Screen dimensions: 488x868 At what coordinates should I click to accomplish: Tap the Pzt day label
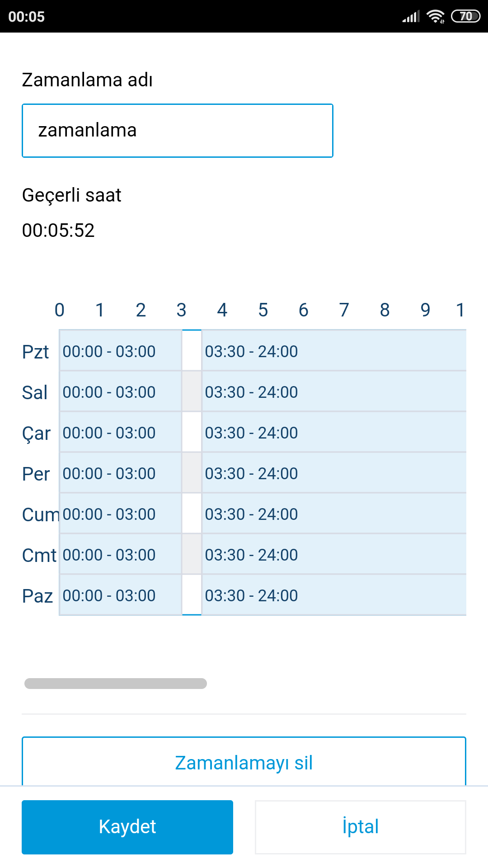tap(35, 352)
